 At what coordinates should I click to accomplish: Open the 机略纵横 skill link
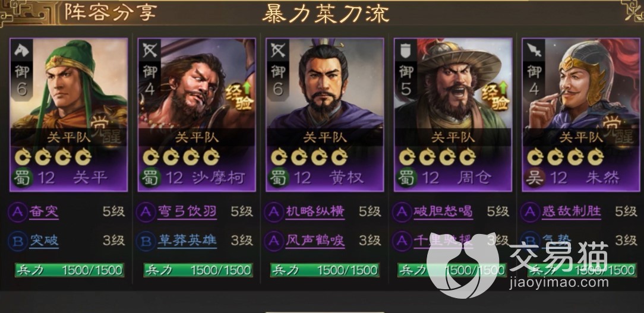pos(315,211)
